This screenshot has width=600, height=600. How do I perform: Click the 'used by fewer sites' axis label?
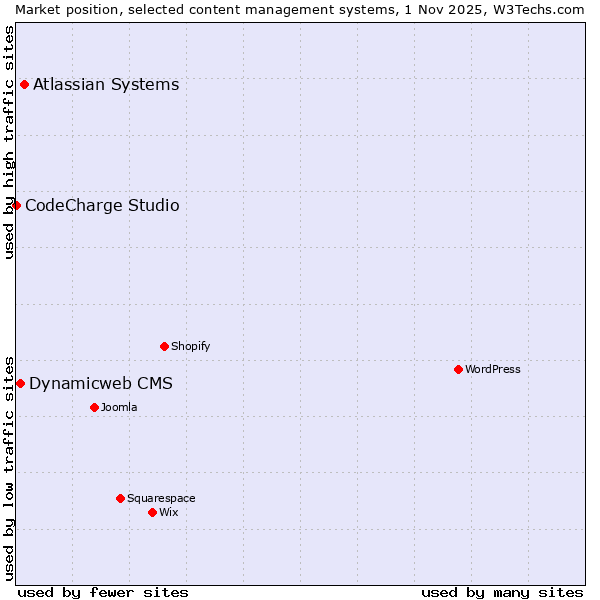103,592
